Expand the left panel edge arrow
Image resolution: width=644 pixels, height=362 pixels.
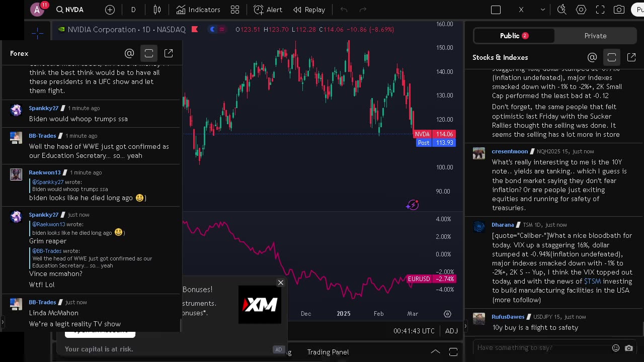(x=2, y=322)
